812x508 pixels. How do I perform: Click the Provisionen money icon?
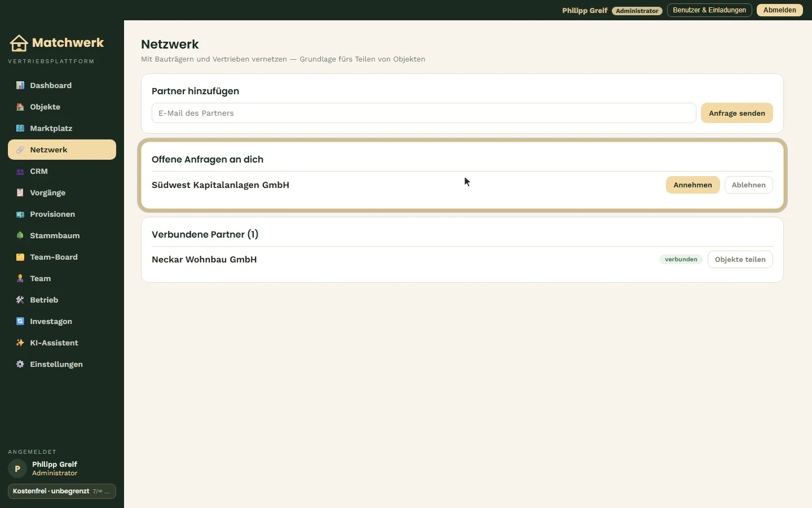click(20, 214)
